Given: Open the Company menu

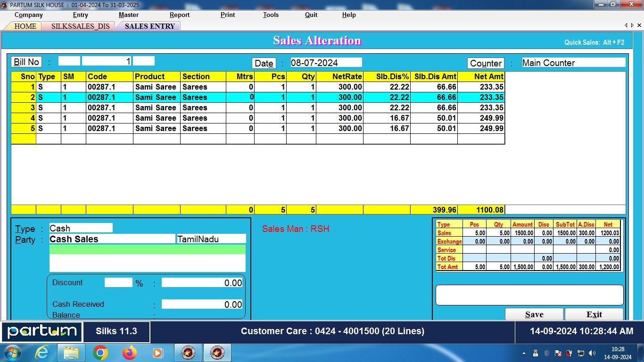Looking at the screenshot, I should pos(28,15).
